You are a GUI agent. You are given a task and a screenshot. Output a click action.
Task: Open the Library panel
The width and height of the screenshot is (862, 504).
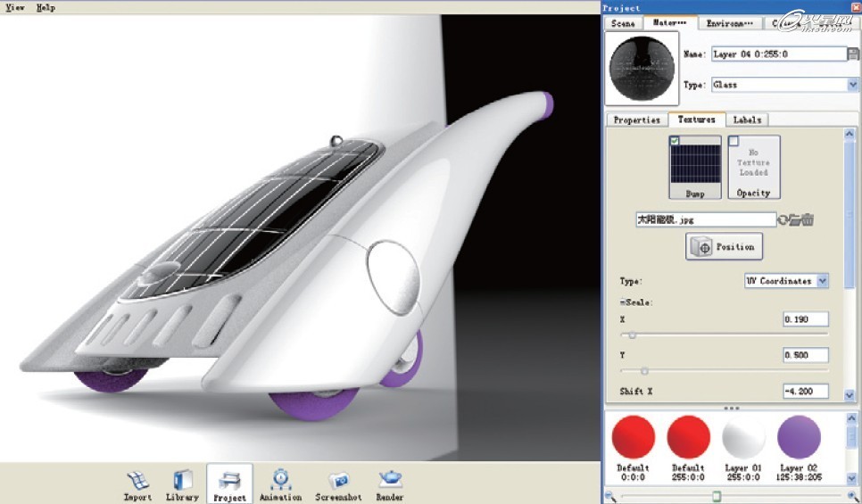click(x=182, y=483)
